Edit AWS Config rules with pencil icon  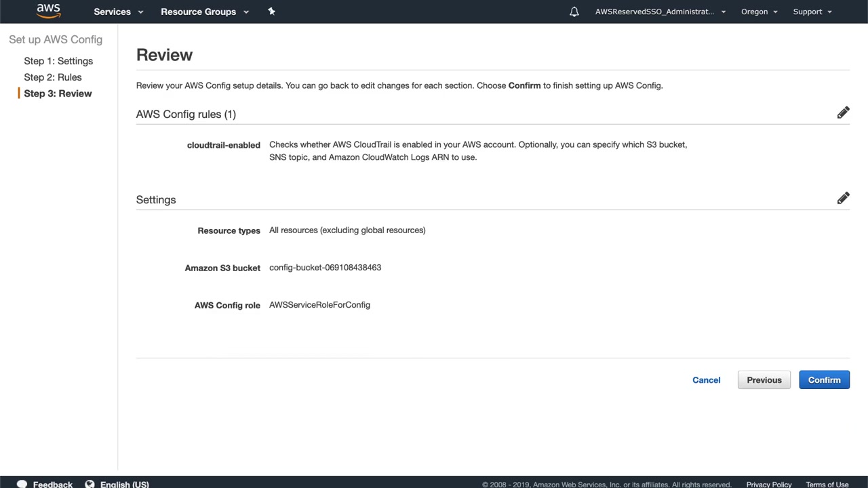(x=843, y=113)
